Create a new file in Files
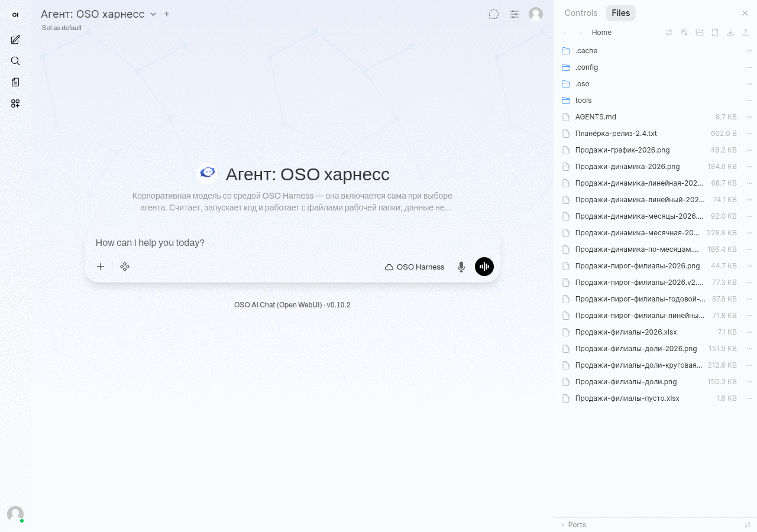 (715, 33)
